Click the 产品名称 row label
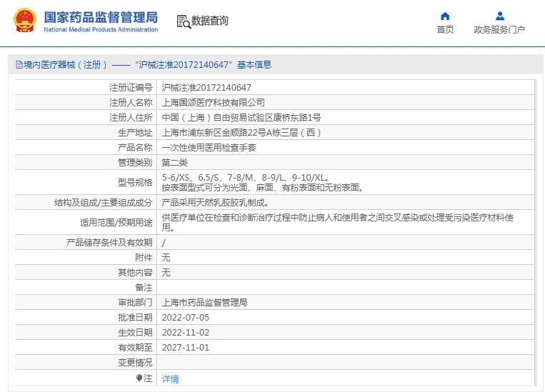 tap(135, 147)
